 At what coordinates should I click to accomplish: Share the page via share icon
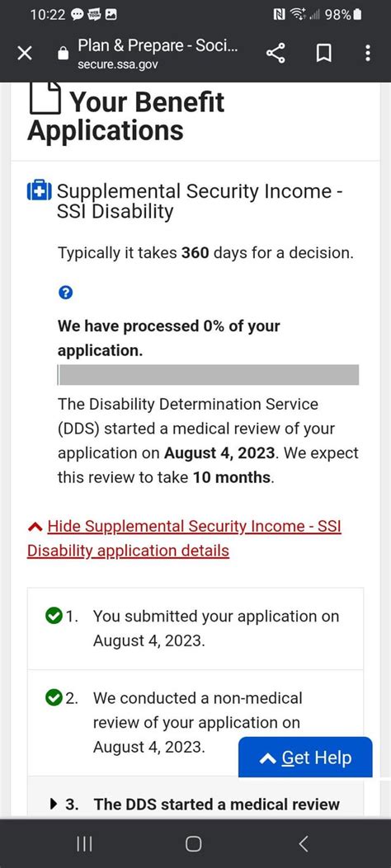[x=276, y=53]
